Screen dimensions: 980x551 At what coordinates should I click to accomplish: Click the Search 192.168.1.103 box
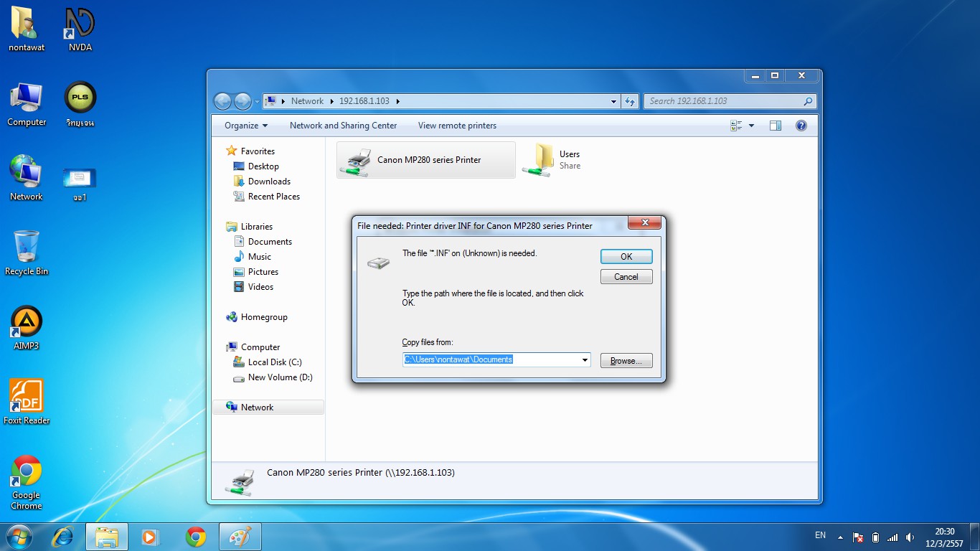tap(730, 101)
